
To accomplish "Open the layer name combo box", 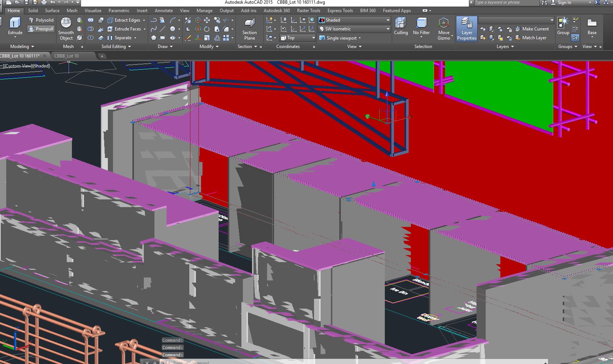I will (x=516, y=20).
